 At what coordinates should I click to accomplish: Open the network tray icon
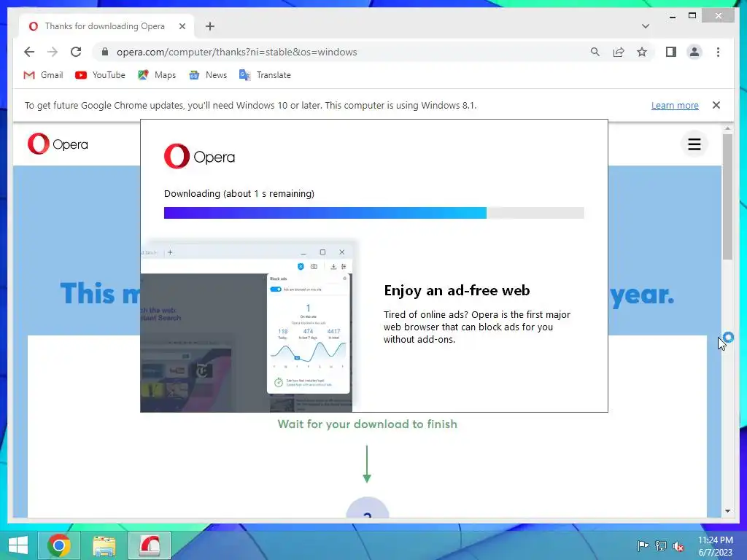tap(661, 545)
